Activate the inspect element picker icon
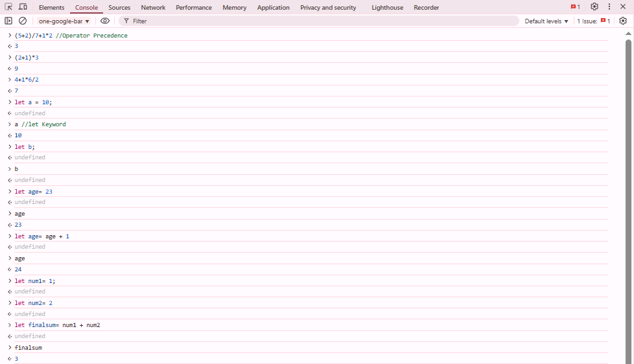 tap(8, 7)
